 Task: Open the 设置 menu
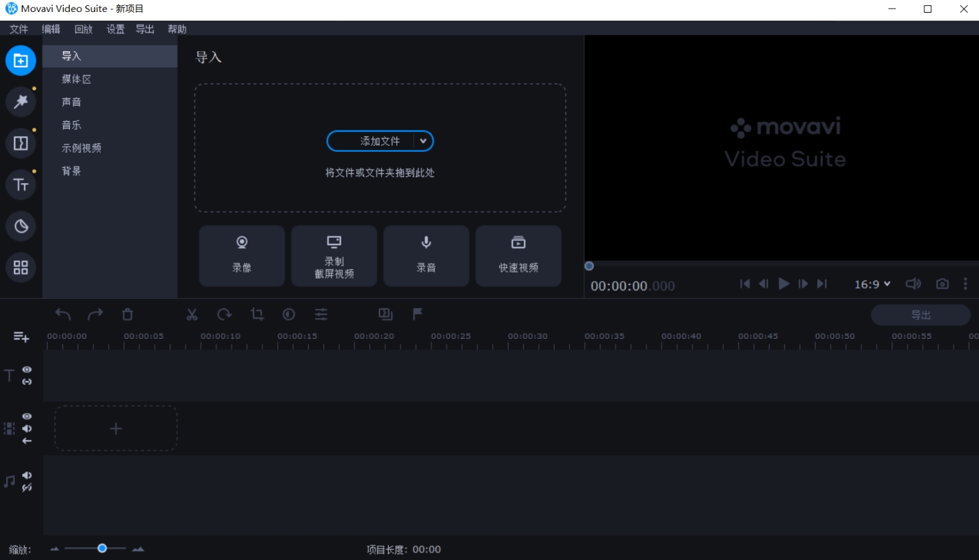pos(115,29)
